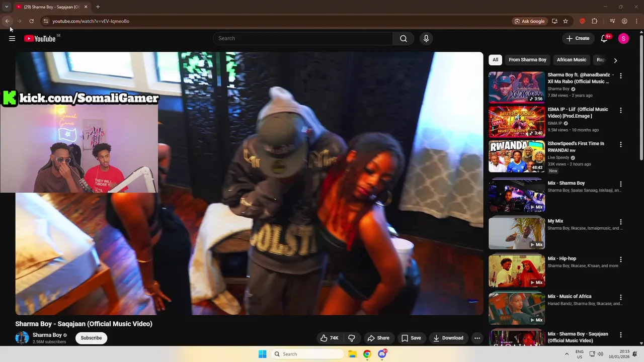Viewport: 644px width, 362px height.
Task: Click the Download button
Action: coord(448,338)
